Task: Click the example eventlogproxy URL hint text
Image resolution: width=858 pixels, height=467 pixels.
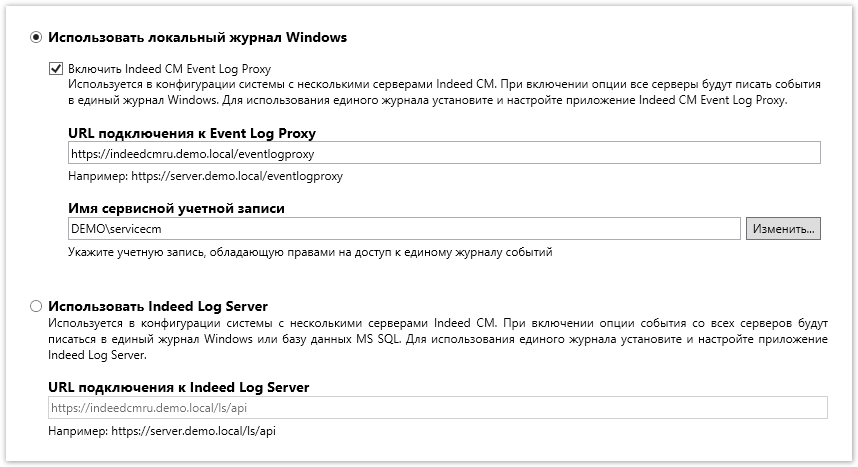Action: (x=205, y=176)
